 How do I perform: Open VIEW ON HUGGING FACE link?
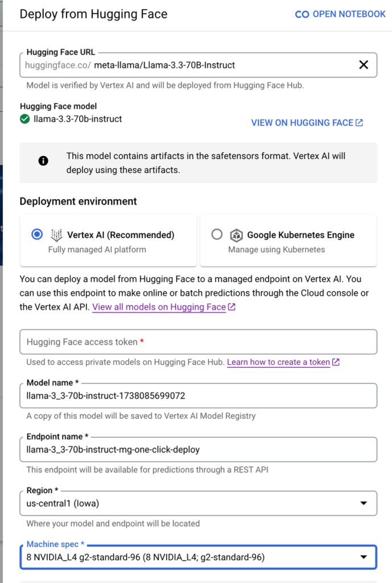click(302, 122)
